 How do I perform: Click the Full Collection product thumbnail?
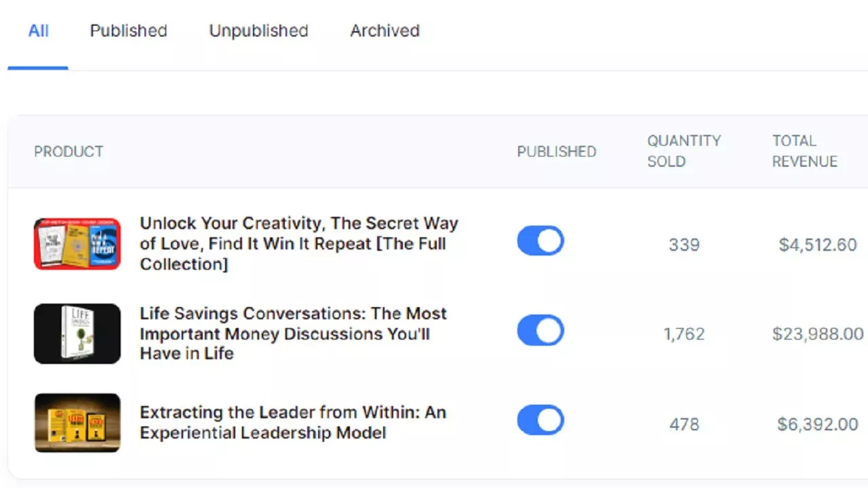[x=77, y=244]
